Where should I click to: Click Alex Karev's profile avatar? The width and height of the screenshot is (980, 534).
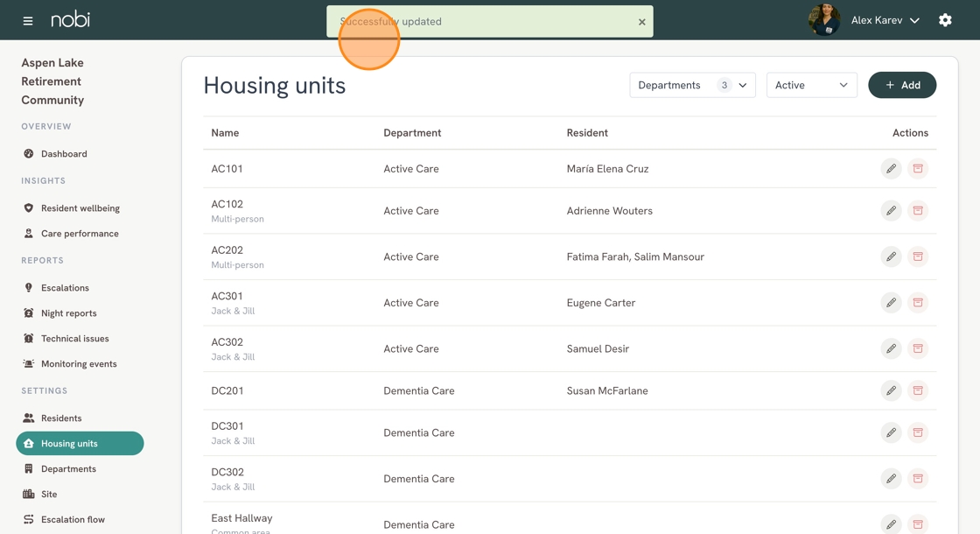click(x=823, y=20)
